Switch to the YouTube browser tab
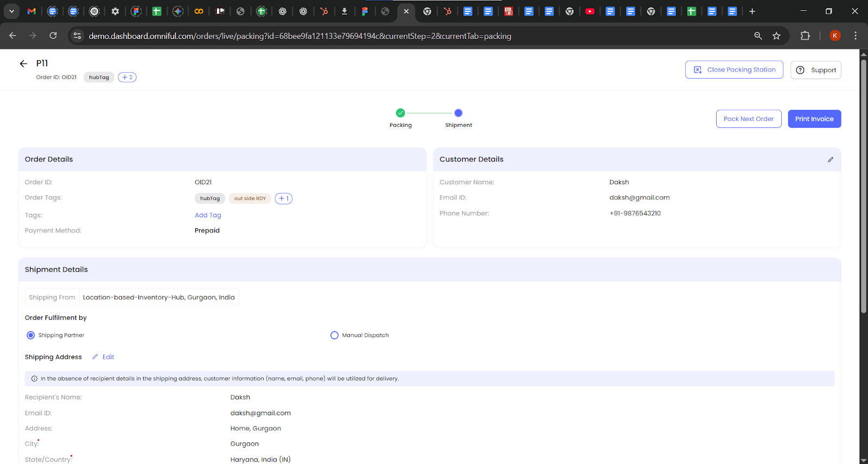Image resolution: width=868 pixels, height=464 pixels. [x=590, y=11]
